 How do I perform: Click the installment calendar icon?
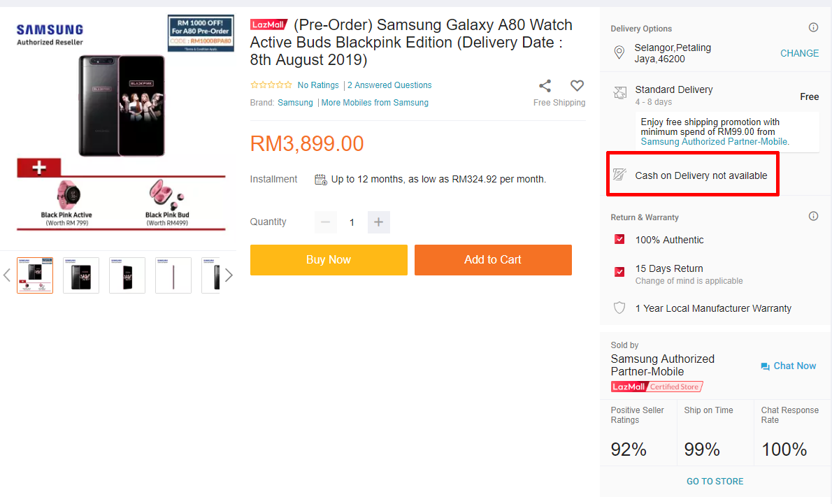tap(321, 180)
